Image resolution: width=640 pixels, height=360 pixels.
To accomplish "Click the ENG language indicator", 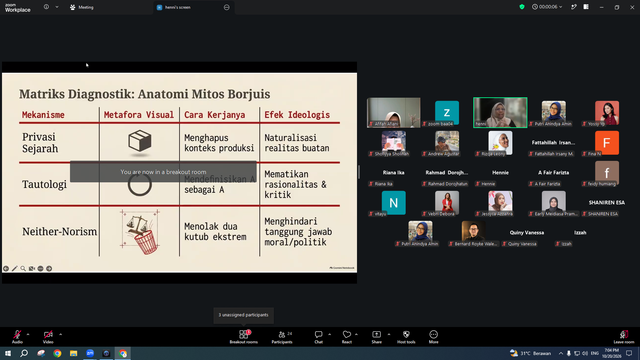I will click(x=595, y=353).
